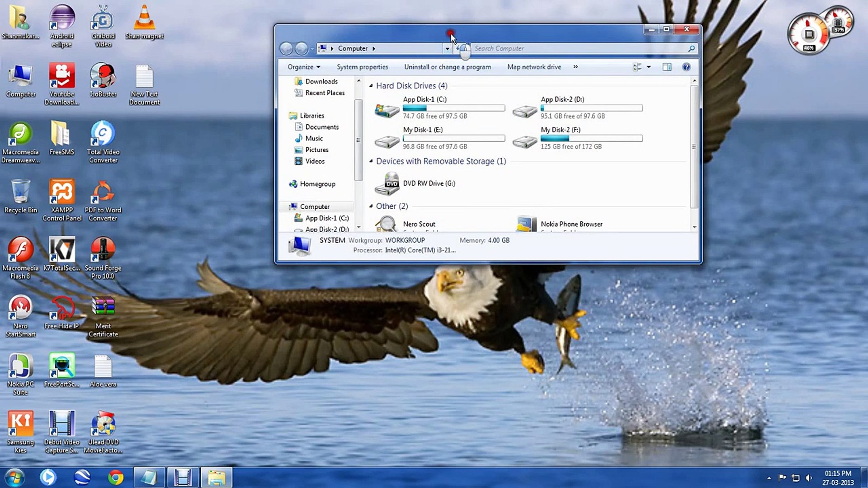
Task: Open help in the Explorer window
Action: 686,66
